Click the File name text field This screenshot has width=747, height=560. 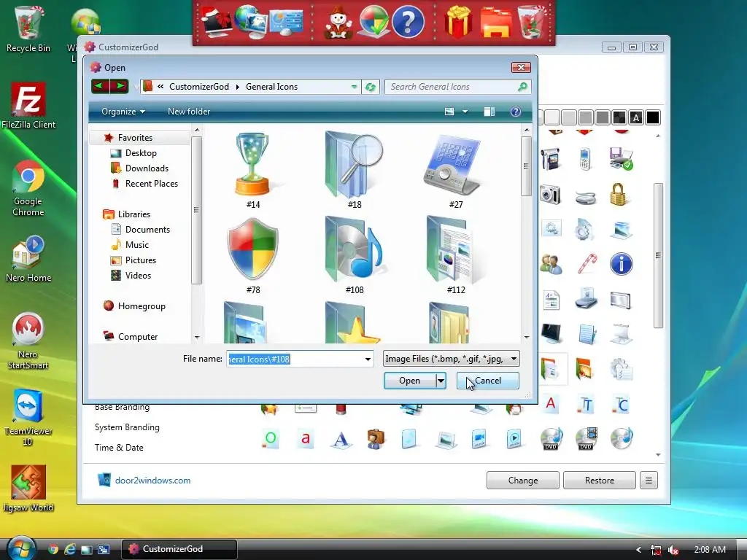click(x=295, y=359)
